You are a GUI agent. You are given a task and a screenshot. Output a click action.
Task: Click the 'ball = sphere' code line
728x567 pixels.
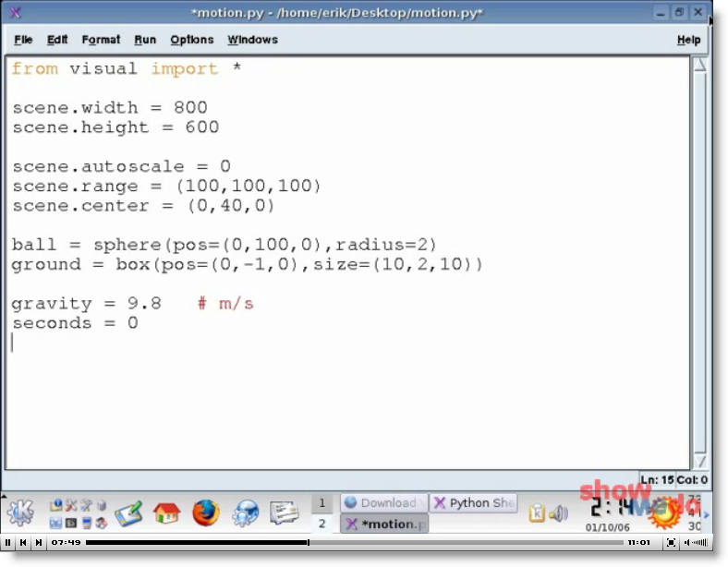pos(224,244)
